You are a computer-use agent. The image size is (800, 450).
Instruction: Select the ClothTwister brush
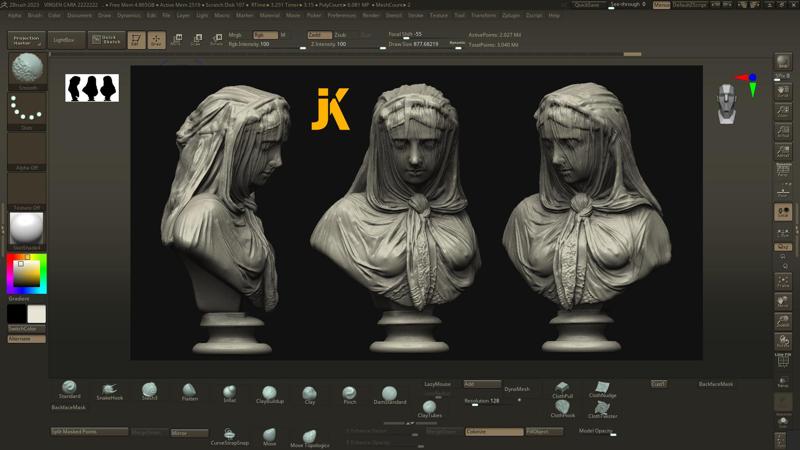pos(603,410)
